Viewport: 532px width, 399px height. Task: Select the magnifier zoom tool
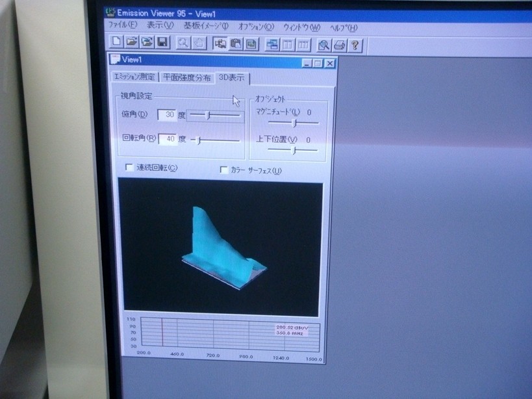click(x=183, y=43)
